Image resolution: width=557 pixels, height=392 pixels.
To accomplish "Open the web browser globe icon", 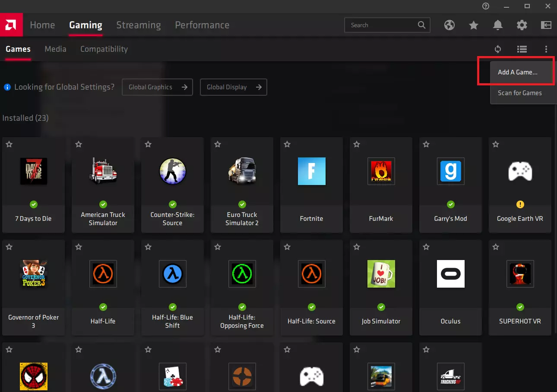I will coord(449,25).
